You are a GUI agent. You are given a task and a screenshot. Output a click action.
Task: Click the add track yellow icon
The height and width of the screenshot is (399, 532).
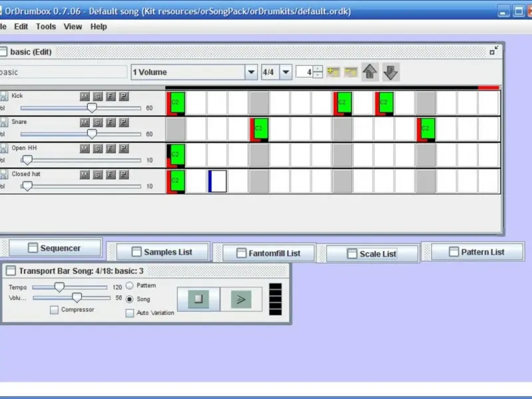click(333, 72)
